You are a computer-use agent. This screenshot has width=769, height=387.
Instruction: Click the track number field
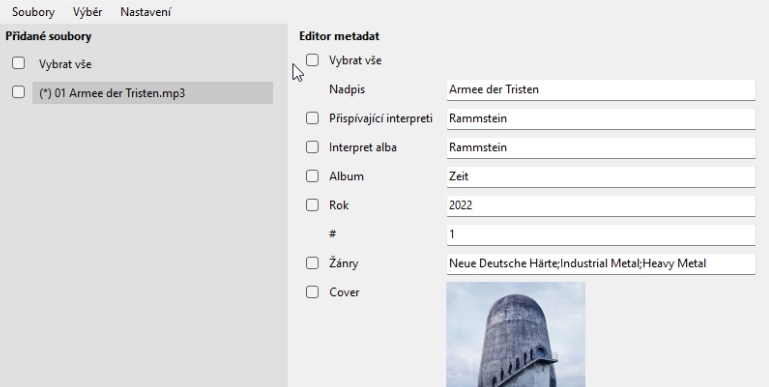pos(601,234)
